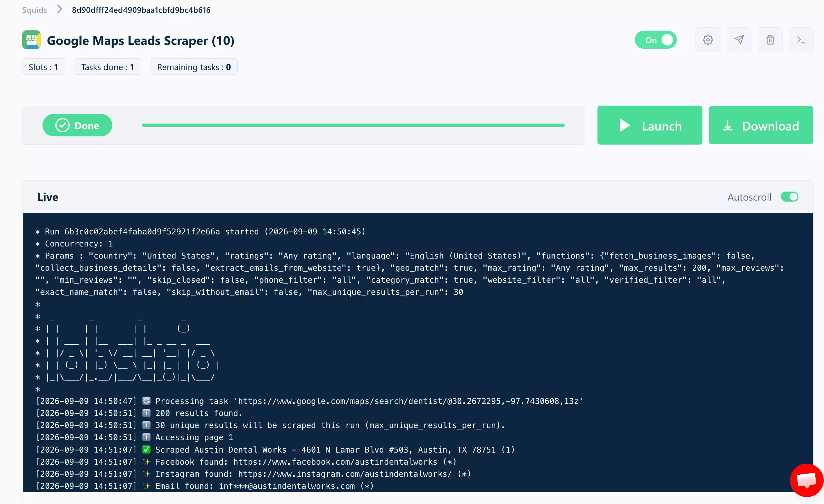The height and width of the screenshot is (504, 824).
Task: Click the Instagram found log line
Action: point(253,474)
